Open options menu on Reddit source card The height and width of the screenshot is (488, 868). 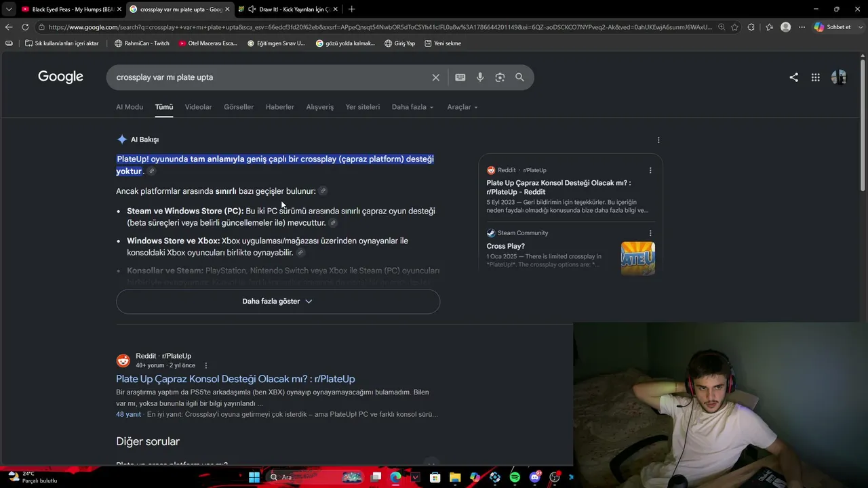click(650, 171)
